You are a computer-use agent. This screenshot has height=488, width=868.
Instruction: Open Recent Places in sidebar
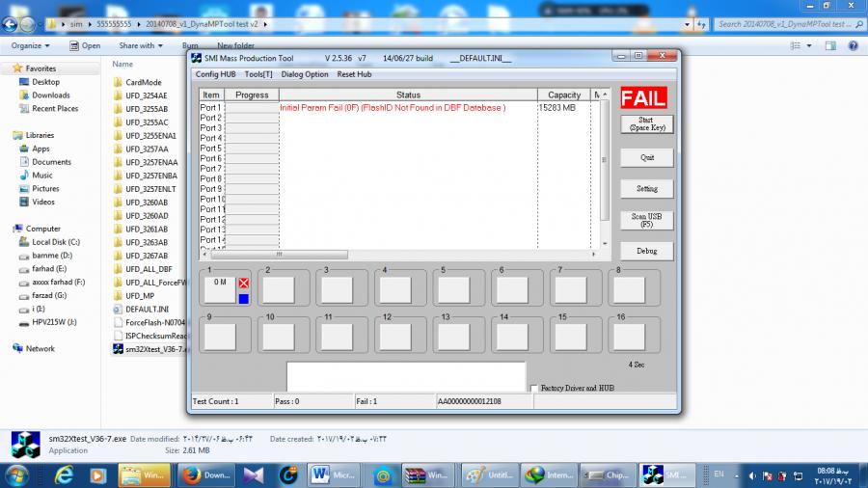(x=55, y=108)
